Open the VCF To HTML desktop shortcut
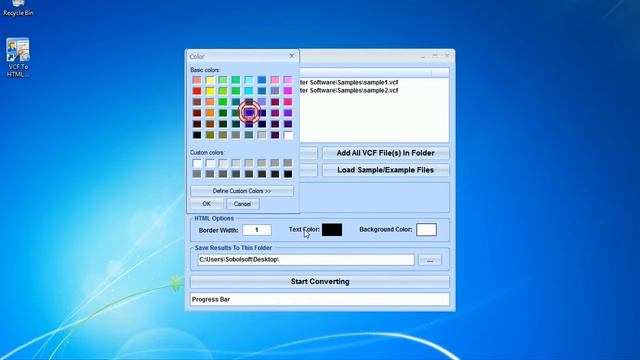640x360 pixels. 18,58
